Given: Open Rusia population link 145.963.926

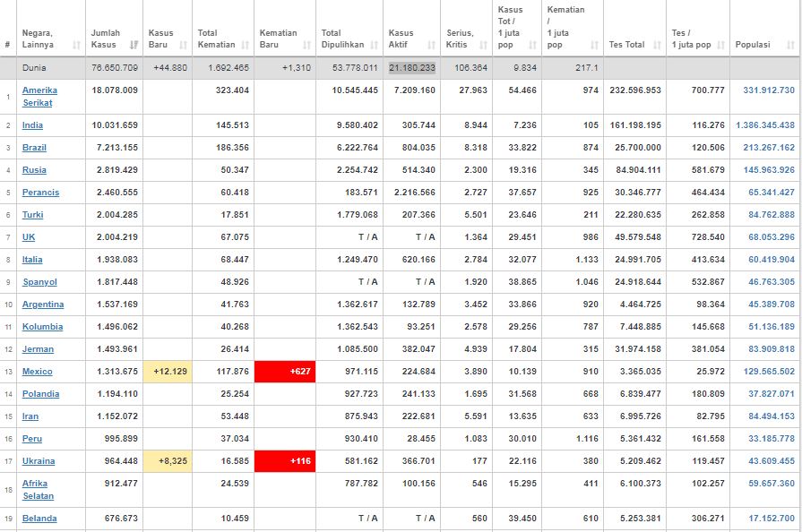Looking at the screenshot, I should coord(769,170).
